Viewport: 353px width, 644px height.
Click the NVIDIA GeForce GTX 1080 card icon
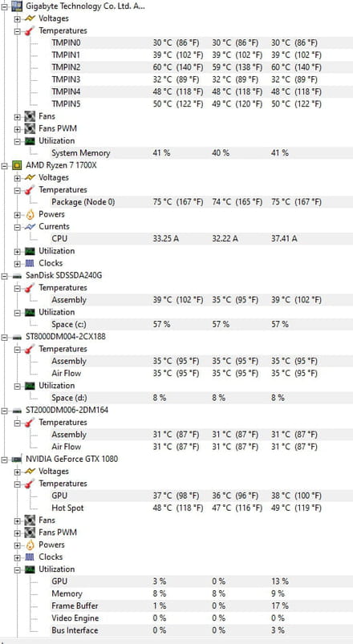pos(17,459)
